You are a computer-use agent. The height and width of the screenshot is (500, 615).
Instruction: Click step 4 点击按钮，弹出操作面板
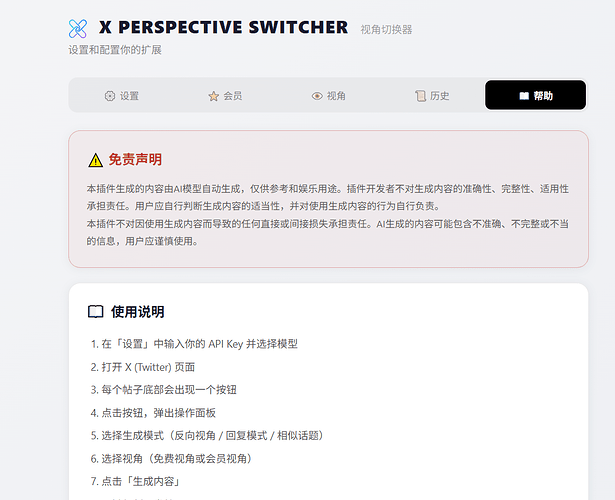(x=153, y=413)
